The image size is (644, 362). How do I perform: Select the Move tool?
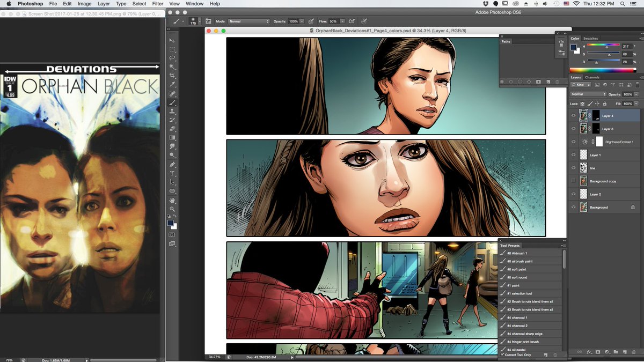(172, 40)
